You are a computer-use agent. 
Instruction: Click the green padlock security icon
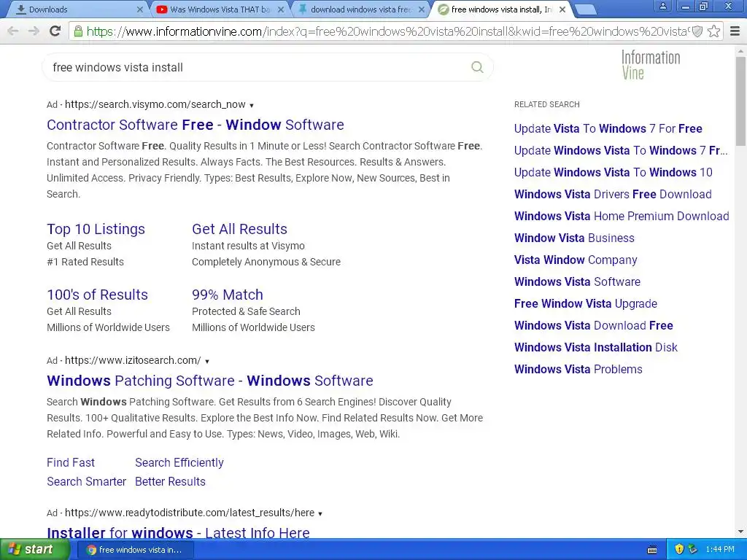(x=78, y=31)
